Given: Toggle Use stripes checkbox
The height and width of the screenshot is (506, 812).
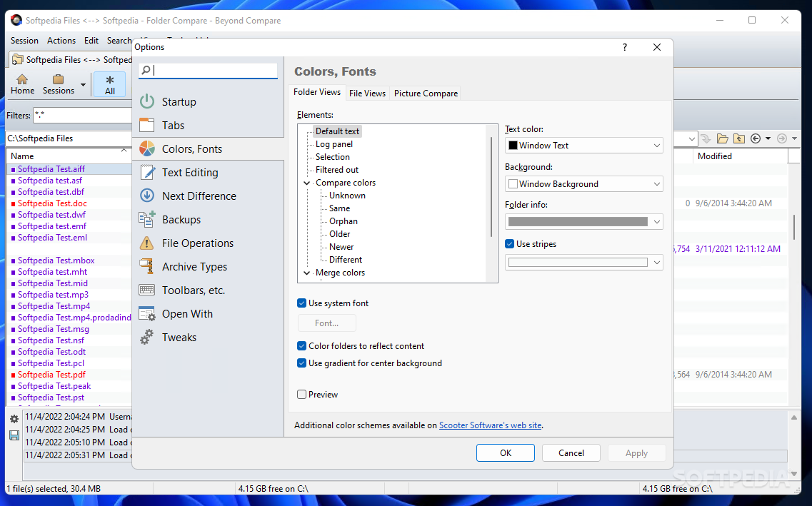Looking at the screenshot, I should click(x=510, y=243).
